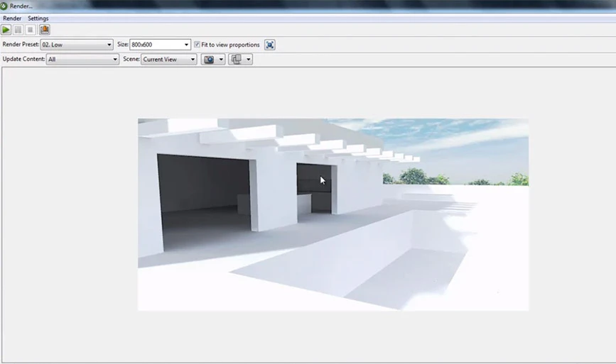Screen dimensions: 616x364
Task: Click the overlapping windows layout icon
Action: (237, 59)
